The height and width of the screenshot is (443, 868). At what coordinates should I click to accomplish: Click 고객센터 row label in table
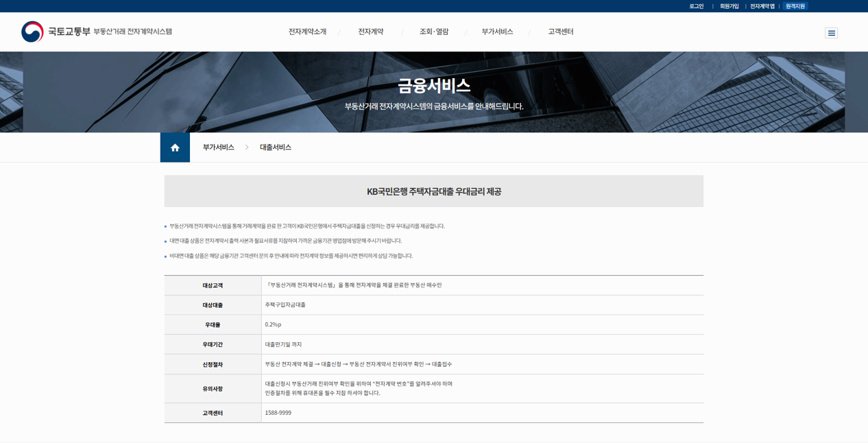coord(213,414)
